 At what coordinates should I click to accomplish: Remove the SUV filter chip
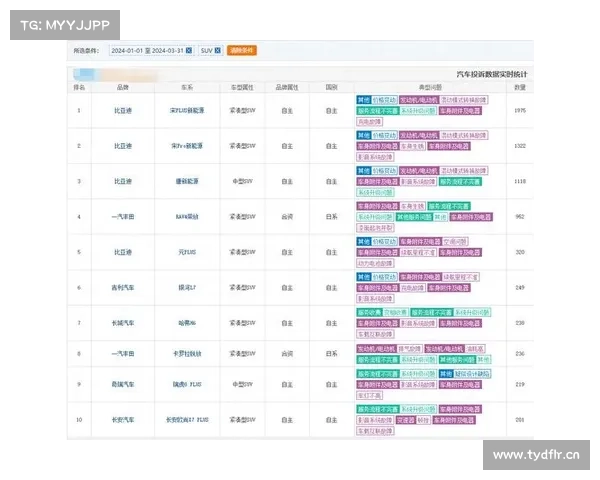(x=217, y=51)
